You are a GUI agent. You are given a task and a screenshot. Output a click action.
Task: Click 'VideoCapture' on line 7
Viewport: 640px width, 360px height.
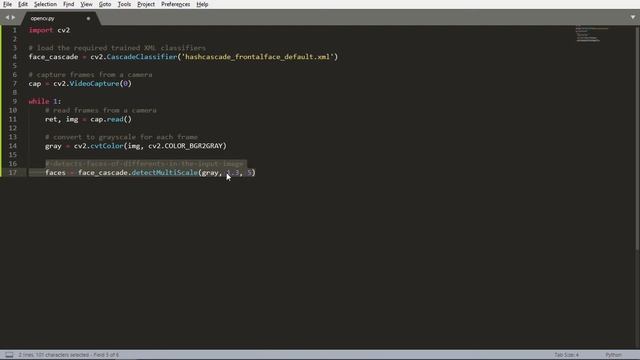click(94, 84)
